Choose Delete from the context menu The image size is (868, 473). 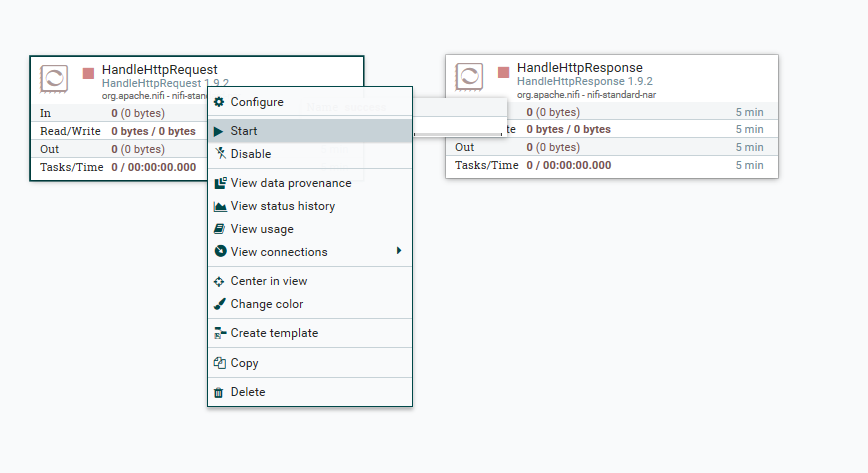(x=310, y=392)
